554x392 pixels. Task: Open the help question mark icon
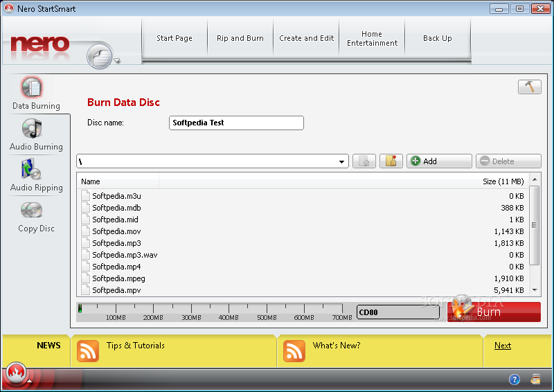coord(514,380)
